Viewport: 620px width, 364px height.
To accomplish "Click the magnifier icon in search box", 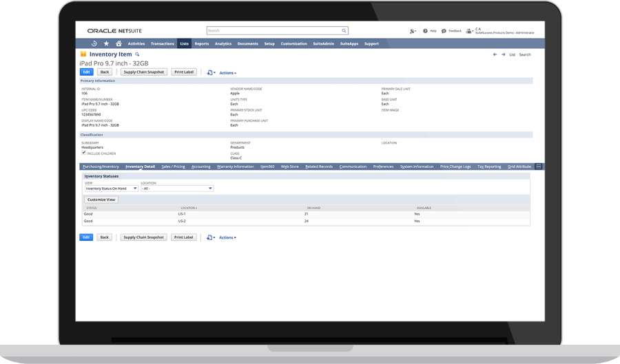I will [x=344, y=30].
